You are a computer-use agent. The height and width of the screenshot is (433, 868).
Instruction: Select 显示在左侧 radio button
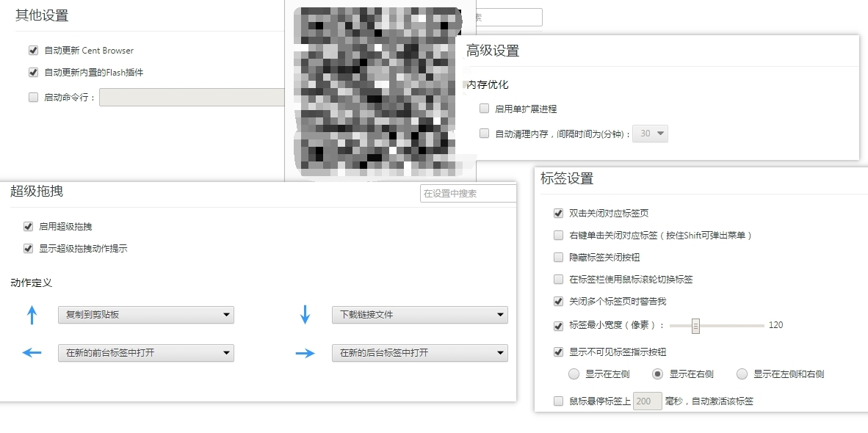(574, 374)
